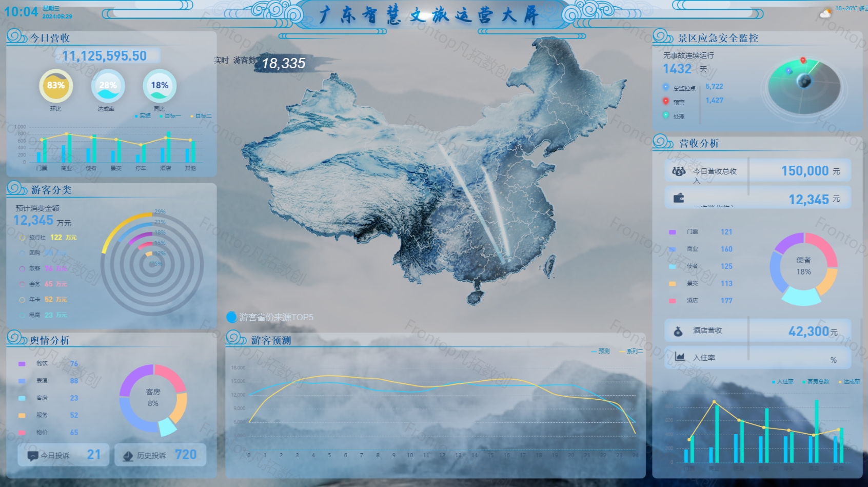Click the weather cloud icon in header
The image size is (868, 487).
(825, 13)
